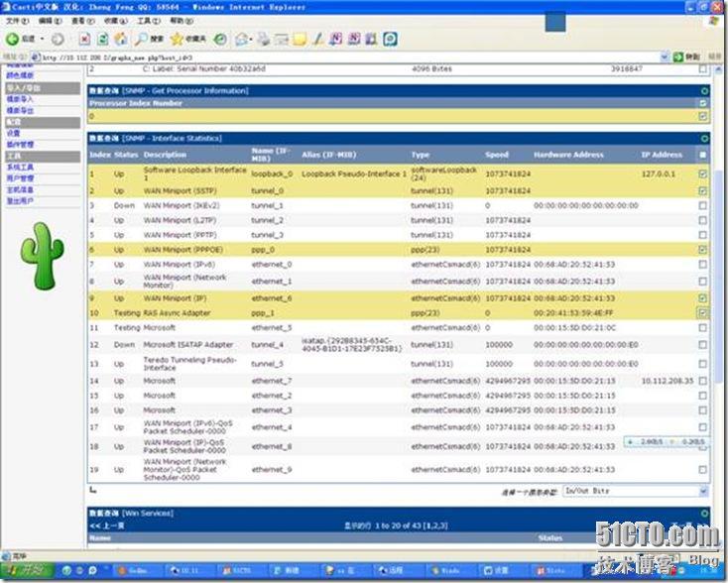728x583 pixels.
Task: Reload the Processor Information query green circle
Action: click(704, 91)
